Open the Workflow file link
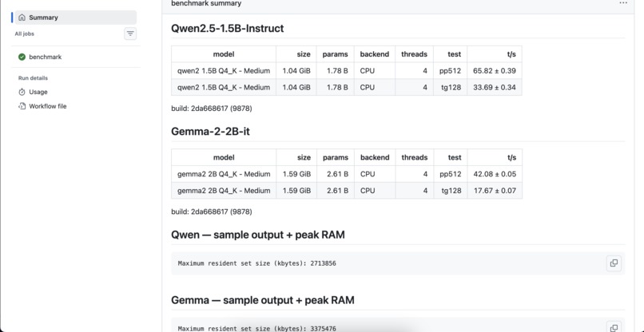This screenshot has height=332, width=644. pyautogui.click(x=48, y=106)
